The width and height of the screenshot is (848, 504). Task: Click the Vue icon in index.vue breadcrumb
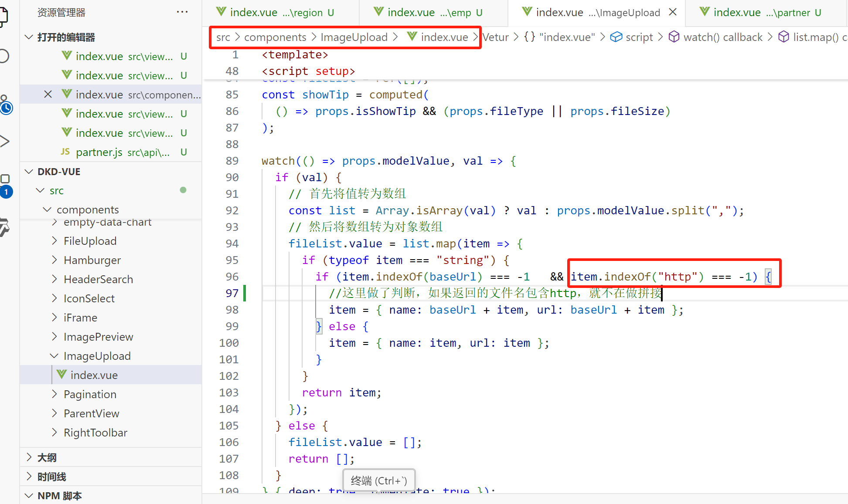pyautogui.click(x=412, y=37)
